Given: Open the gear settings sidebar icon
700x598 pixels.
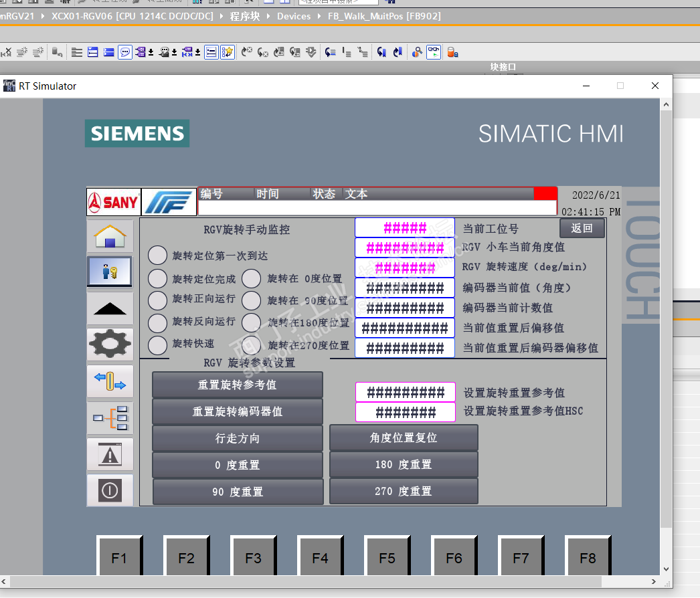Looking at the screenshot, I should pos(110,344).
